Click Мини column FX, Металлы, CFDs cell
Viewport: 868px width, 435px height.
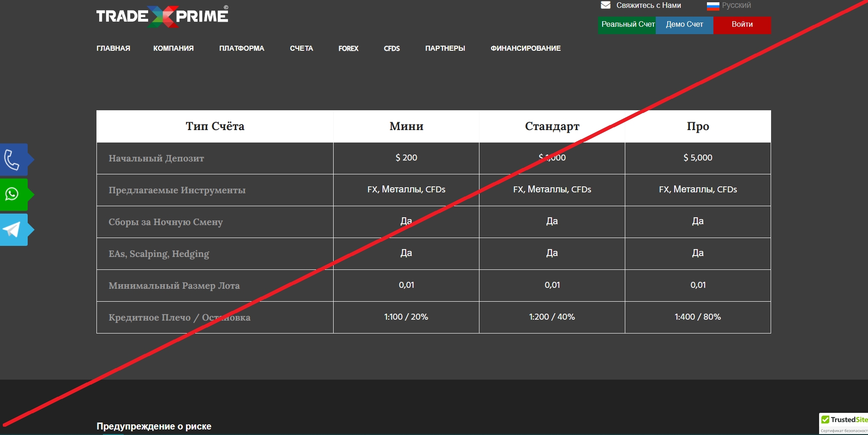click(x=406, y=190)
